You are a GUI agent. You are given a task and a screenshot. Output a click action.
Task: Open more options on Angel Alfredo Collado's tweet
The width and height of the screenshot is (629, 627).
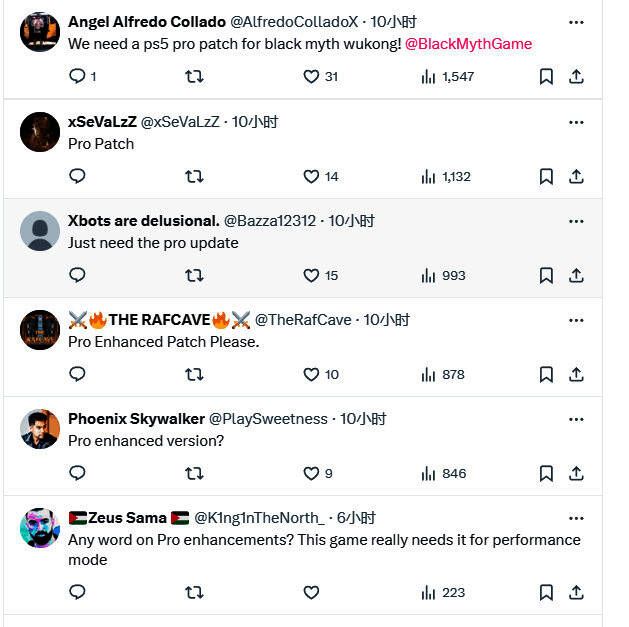576,22
